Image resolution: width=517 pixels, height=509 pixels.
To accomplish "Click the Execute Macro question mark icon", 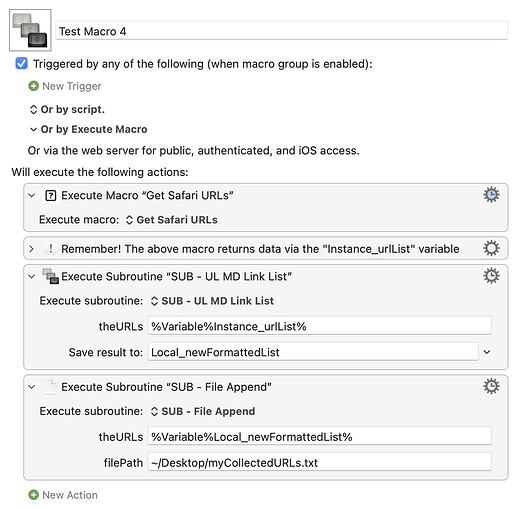I will 50,195.
